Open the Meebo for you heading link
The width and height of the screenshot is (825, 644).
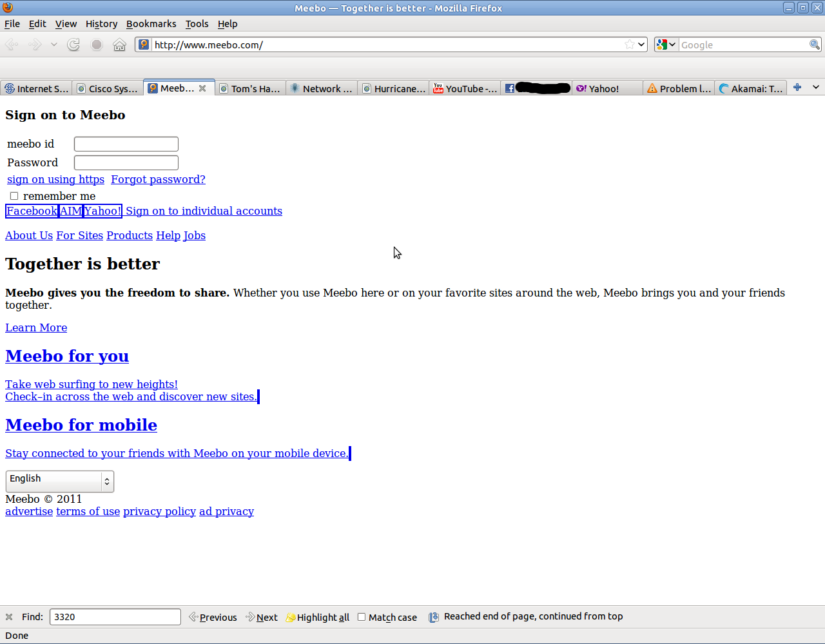[67, 356]
